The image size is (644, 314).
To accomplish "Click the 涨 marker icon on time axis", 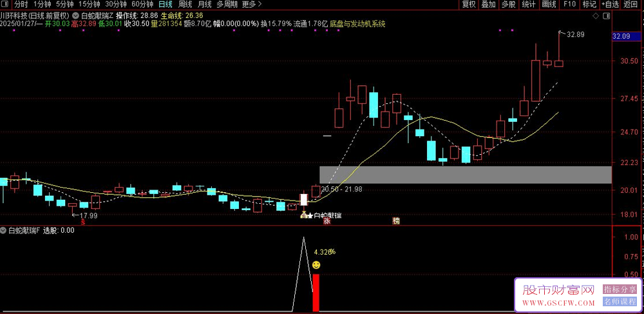I will [327, 221].
